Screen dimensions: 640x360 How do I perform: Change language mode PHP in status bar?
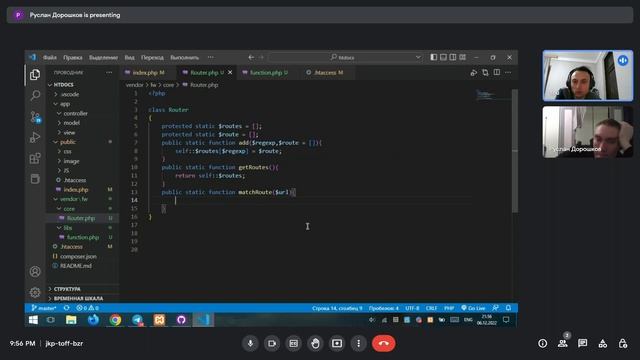pyautogui.click(x=449, y=308)
